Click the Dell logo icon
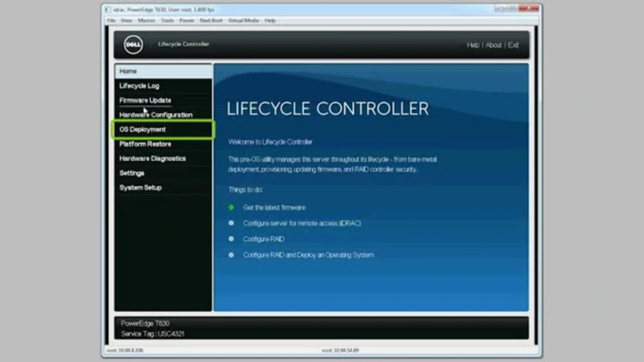Screen dimensions: 644x362 click(133, 45)
